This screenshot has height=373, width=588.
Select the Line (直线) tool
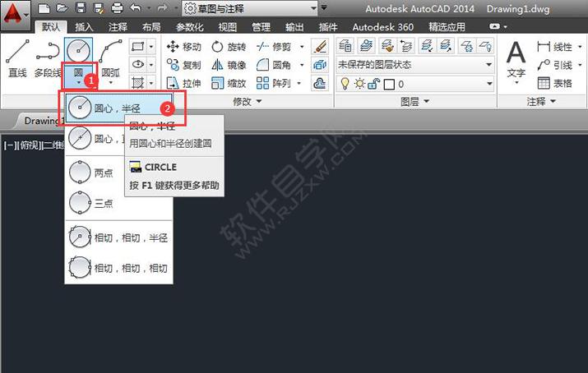coord(17,58)
